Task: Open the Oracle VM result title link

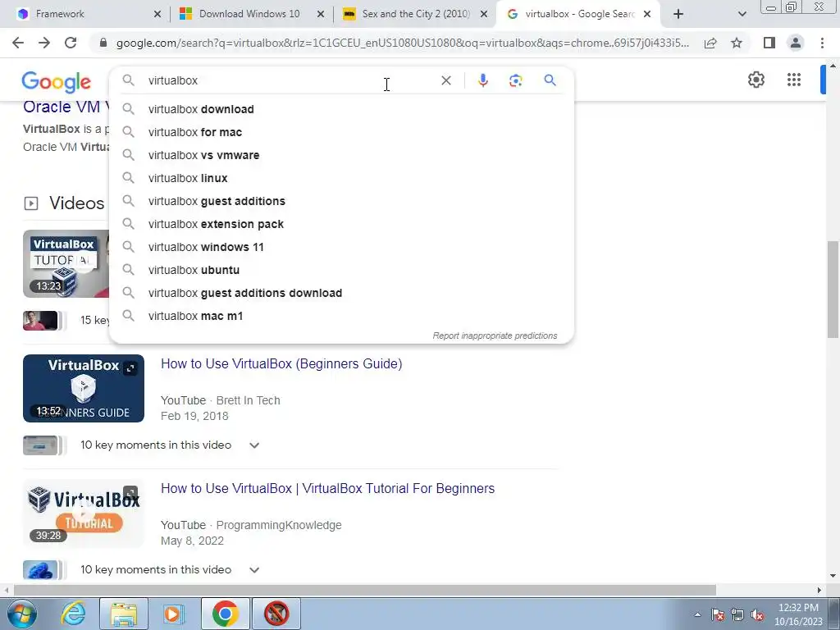Action: pyautogui.click(x=66, y=107)
